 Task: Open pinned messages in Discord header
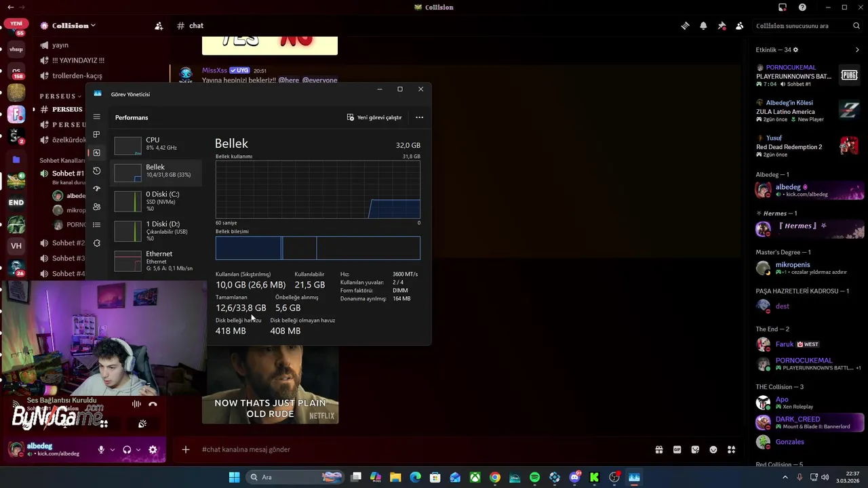pyautogui.click(x=722, y=26)
